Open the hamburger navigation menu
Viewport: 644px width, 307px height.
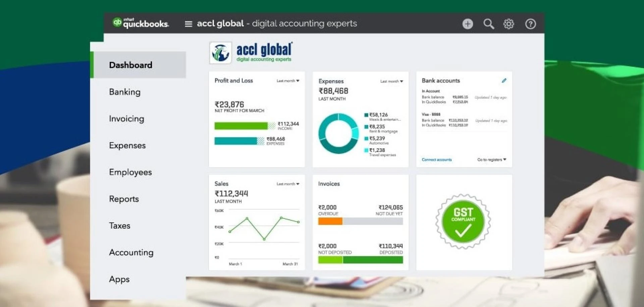coord(189,23)
